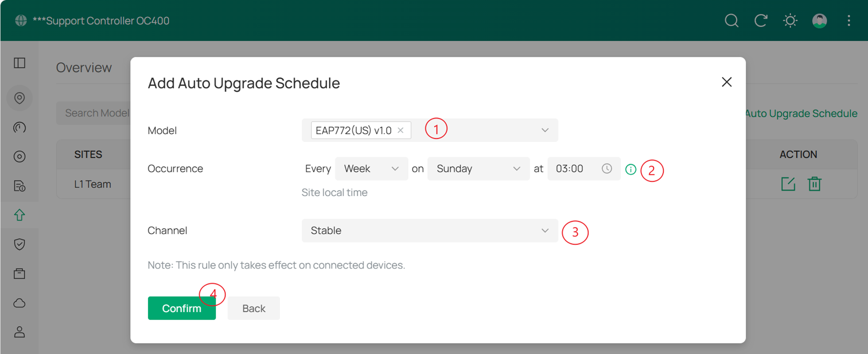Toggle light mode with sun icon

click(790, 21)
